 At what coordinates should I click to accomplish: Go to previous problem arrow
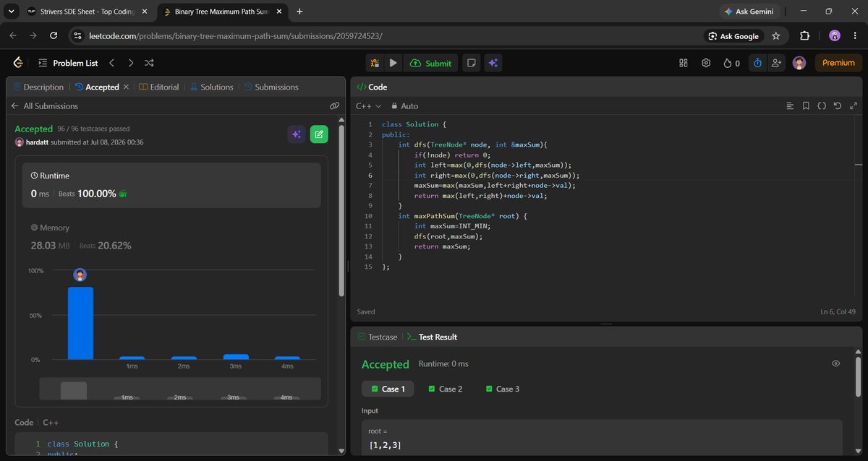tap(112, 63)
